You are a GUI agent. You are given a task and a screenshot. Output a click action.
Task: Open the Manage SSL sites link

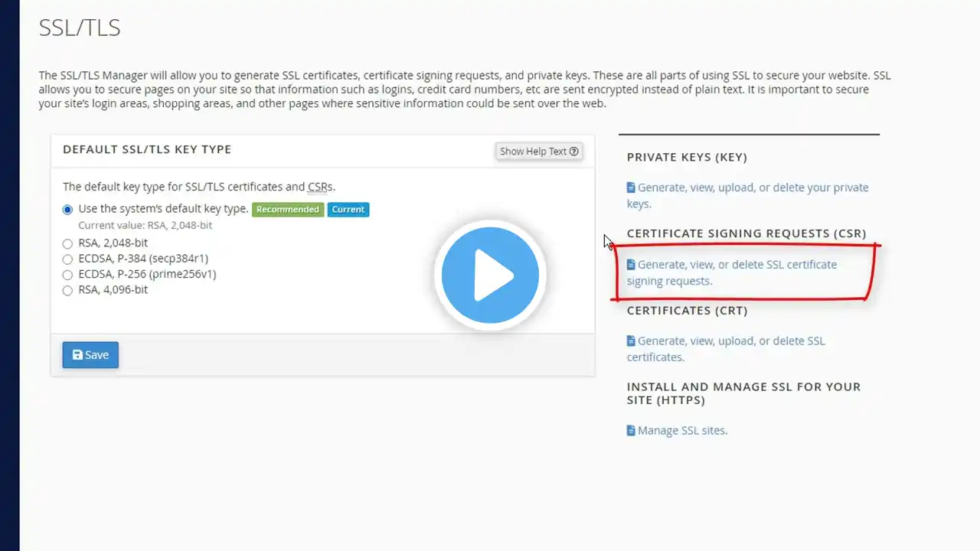pos(677,431)
